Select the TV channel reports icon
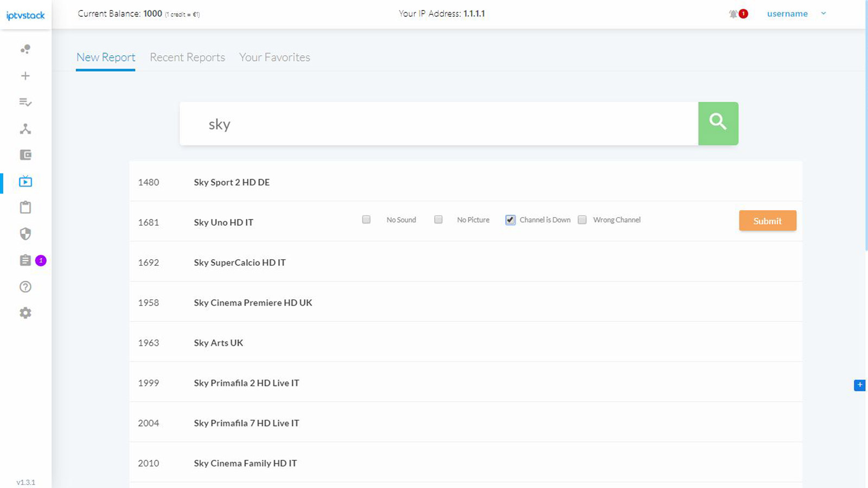868x488 pixels. [x=25, y=181]
